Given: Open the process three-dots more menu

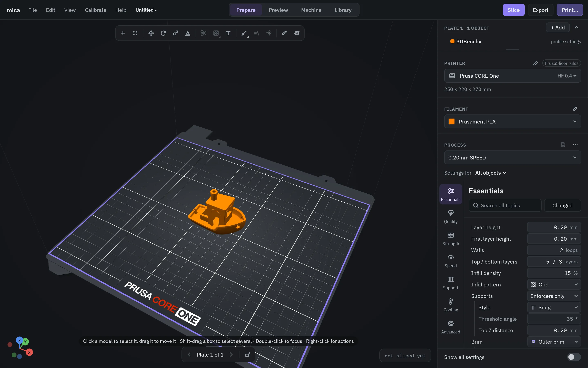Looking at the screenshot, I should click(575, 145).
